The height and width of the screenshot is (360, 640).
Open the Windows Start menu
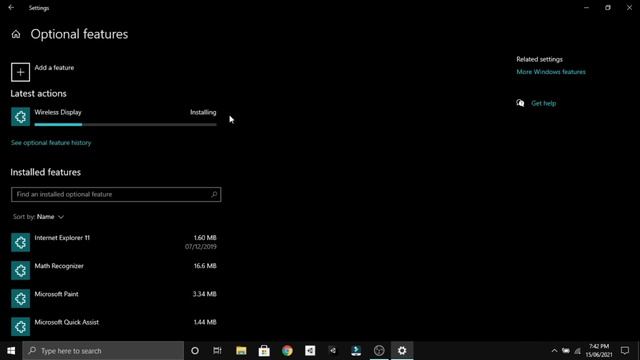click(11, 351)
